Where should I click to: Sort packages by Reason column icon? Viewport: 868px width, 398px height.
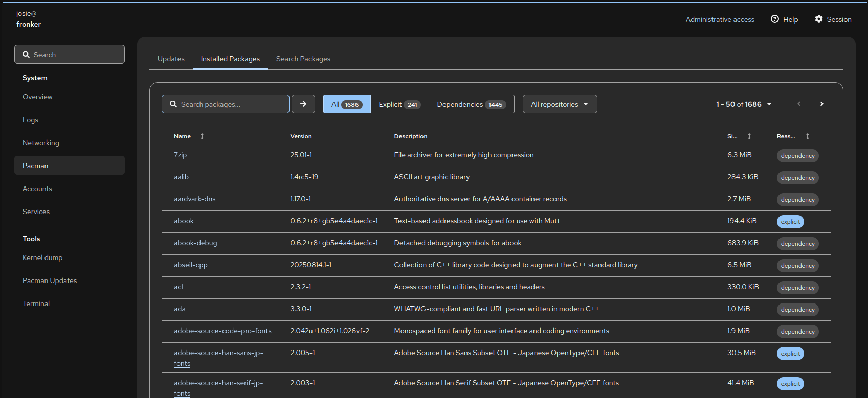pyautogui.click(x=808, y=136)
